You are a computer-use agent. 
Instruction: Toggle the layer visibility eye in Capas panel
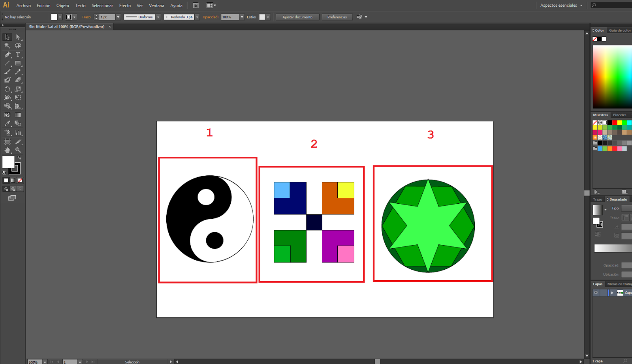pos(596,293)
